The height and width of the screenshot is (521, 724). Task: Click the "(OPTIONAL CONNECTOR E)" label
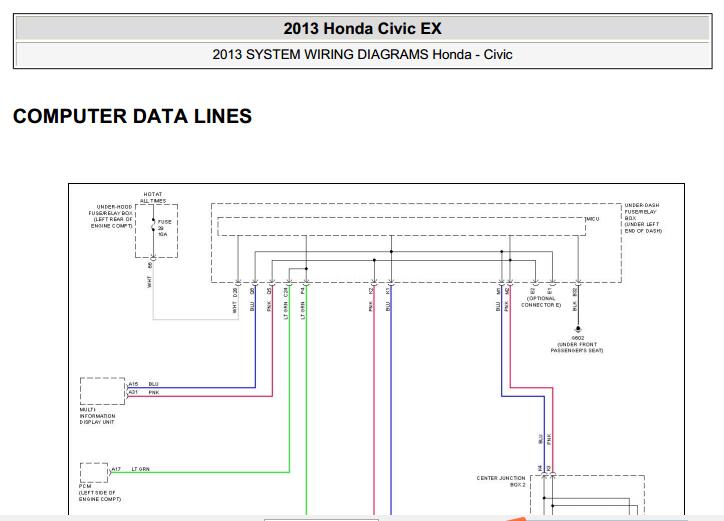[x=541, y=302]
